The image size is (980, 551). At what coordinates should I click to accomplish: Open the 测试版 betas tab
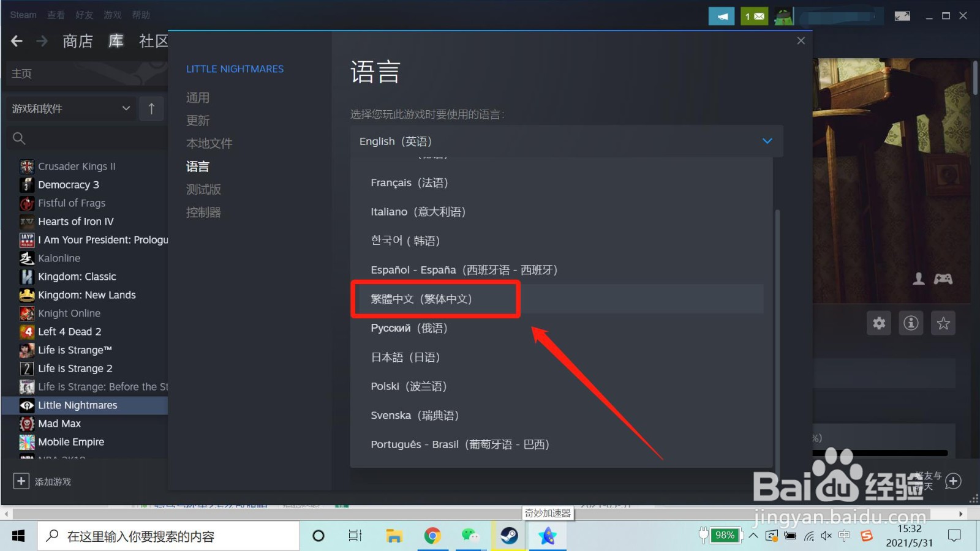pos(203,189)
